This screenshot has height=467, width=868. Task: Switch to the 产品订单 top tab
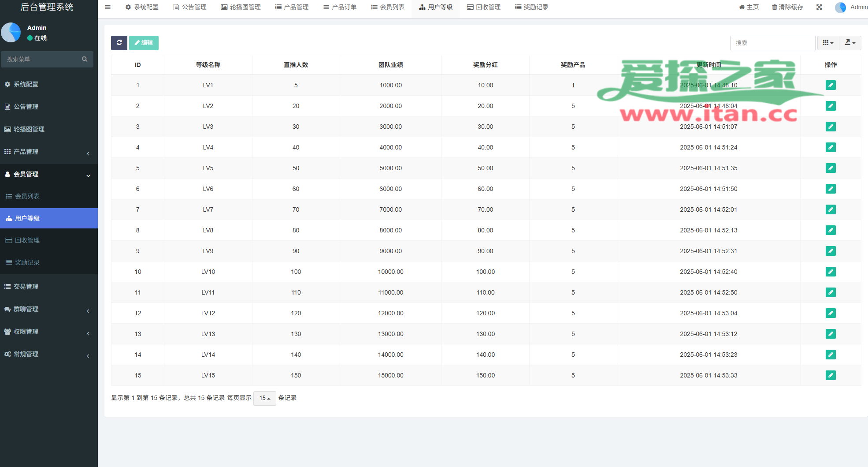point(340,7)
